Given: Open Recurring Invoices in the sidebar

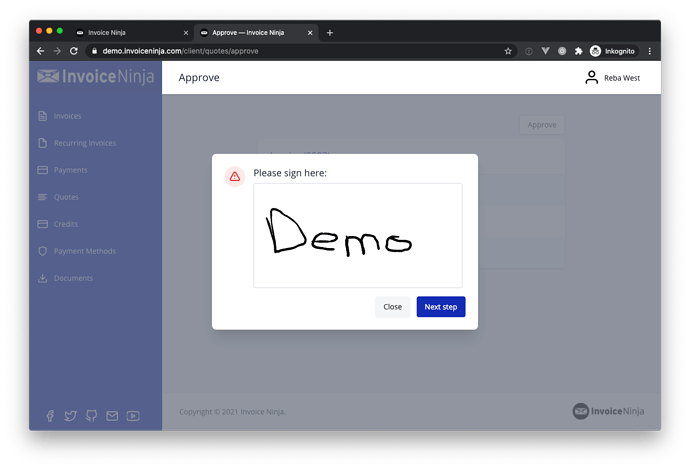Looking at the screenshot, I should tap(84, 143).
